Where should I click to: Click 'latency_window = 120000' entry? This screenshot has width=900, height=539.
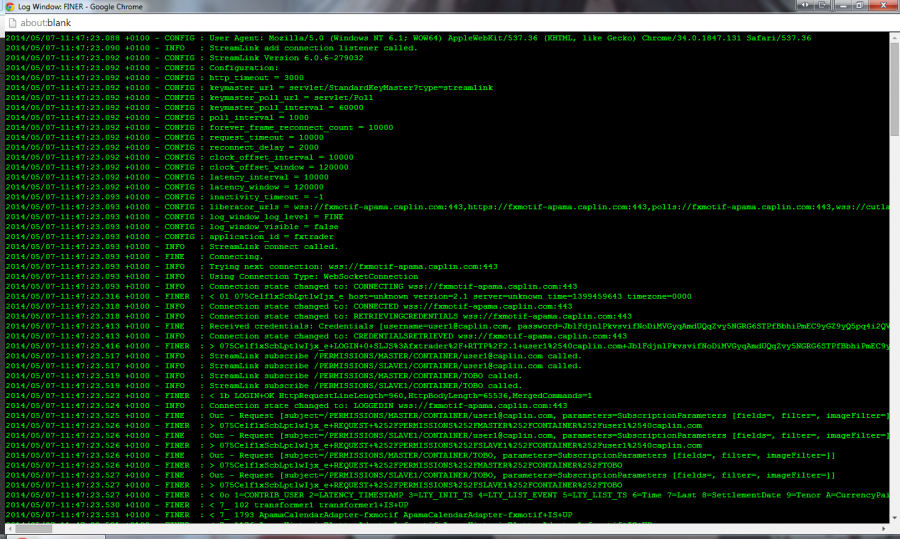point(164,187)
